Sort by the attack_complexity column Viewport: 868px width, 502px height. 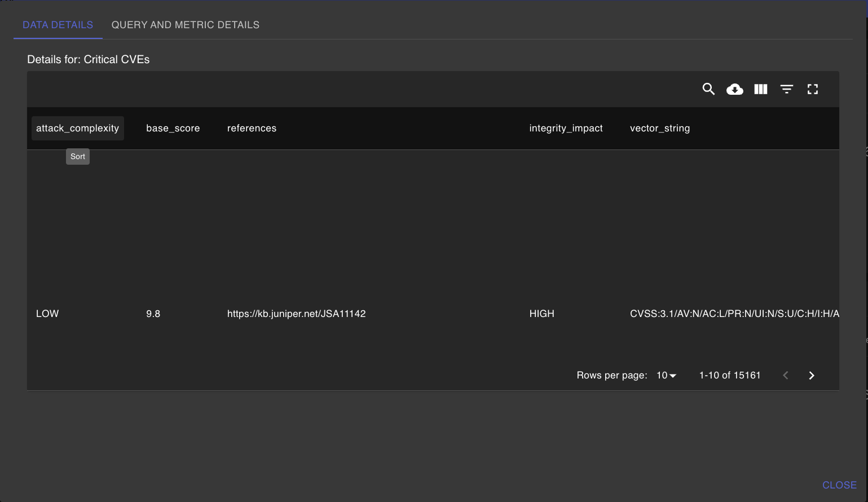[x=77, y=128]
